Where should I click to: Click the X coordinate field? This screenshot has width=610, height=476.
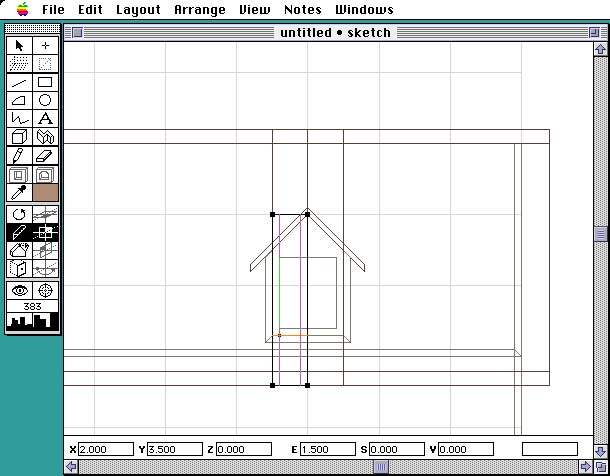106,450
